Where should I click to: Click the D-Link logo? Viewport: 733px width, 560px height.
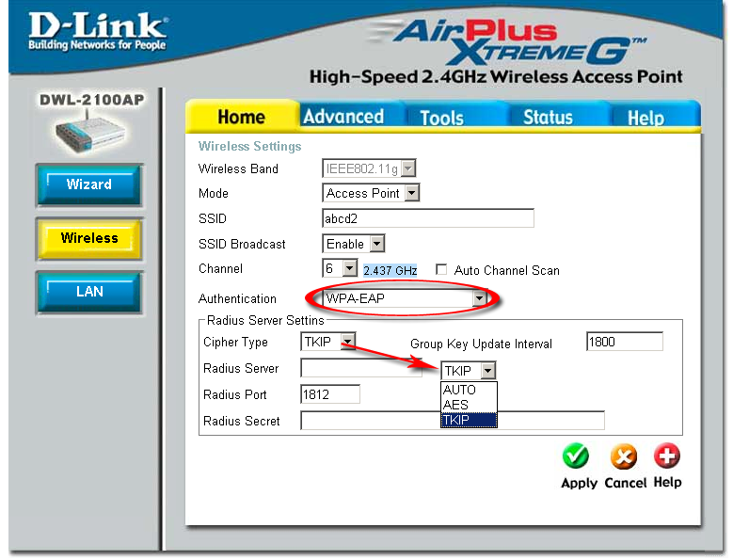97,31
